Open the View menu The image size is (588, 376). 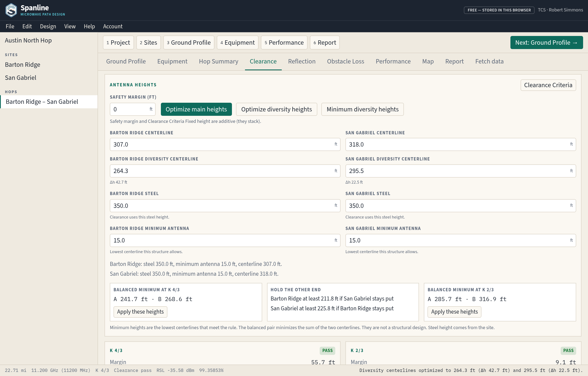point(70,26)
